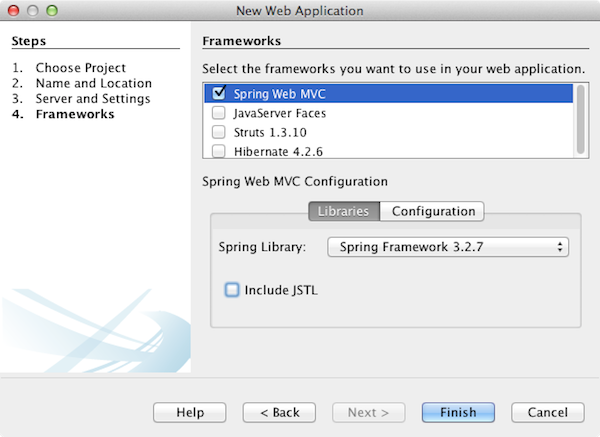Click the frameworks list vertical scrollbar

pyautogui.click(x=581, y=120)
